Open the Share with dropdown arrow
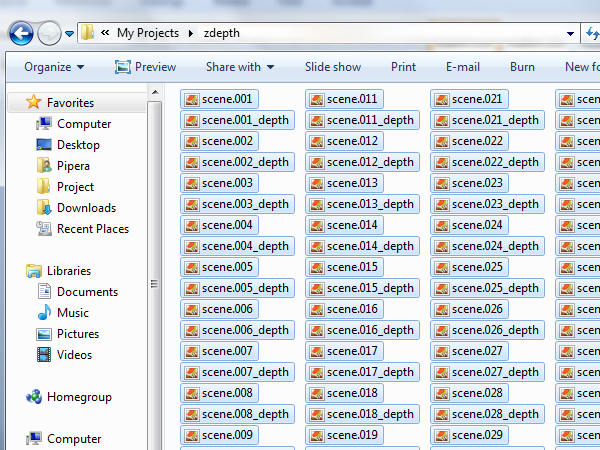Screen dimensions: 600x450 pos(271,67)
